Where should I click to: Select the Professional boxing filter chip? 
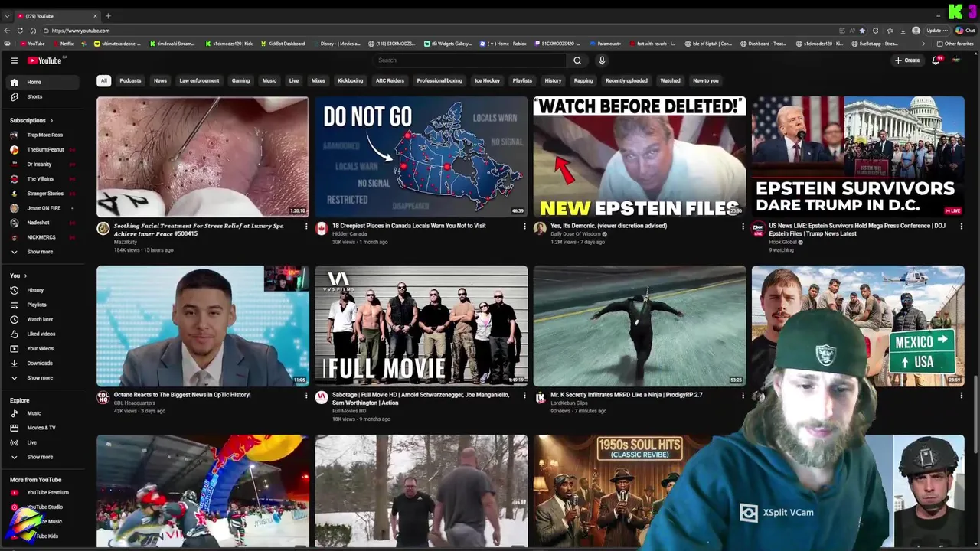point(439,80)
